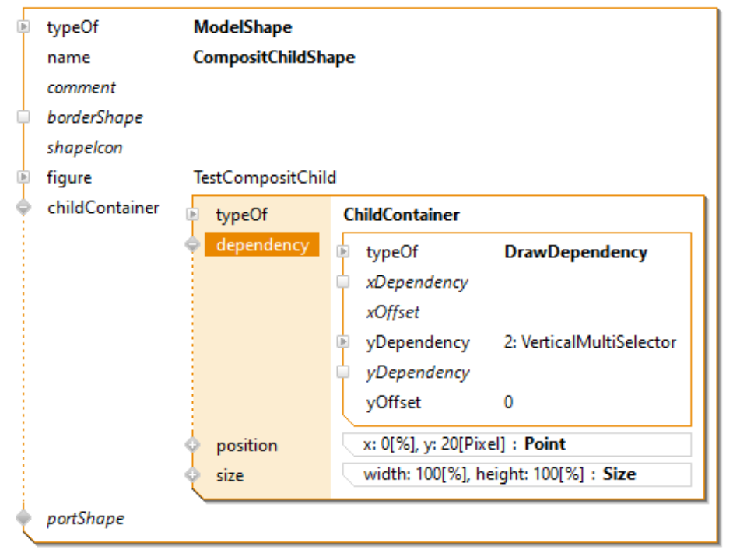Expand the top-level typeOf ModelShape arrow

[x=24, y=27]
